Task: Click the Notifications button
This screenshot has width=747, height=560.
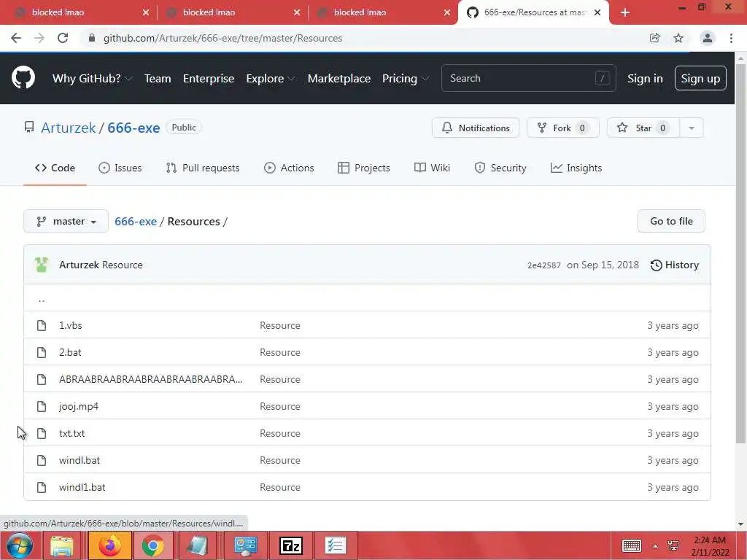Action: [476, 128]
